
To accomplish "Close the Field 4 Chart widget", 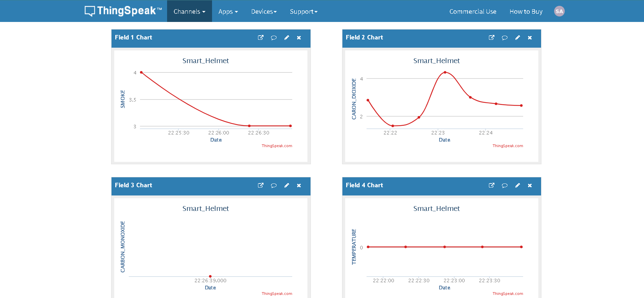I will (x=530, y=186).
